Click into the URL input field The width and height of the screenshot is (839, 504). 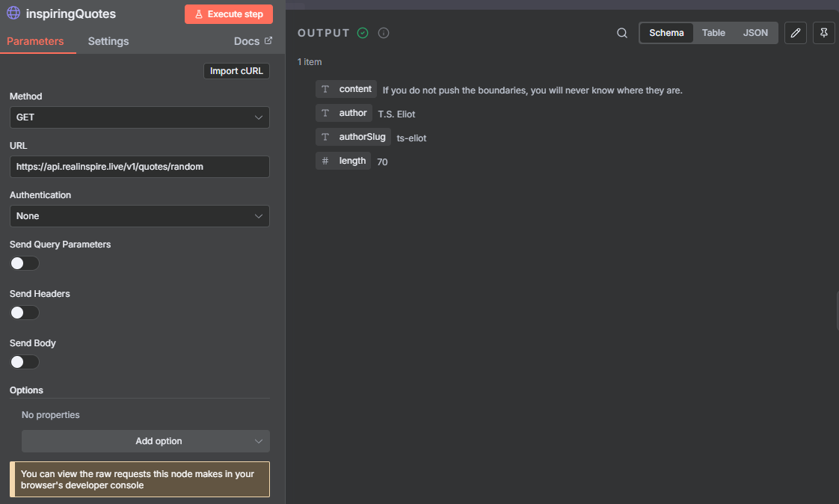pos(139,167)
